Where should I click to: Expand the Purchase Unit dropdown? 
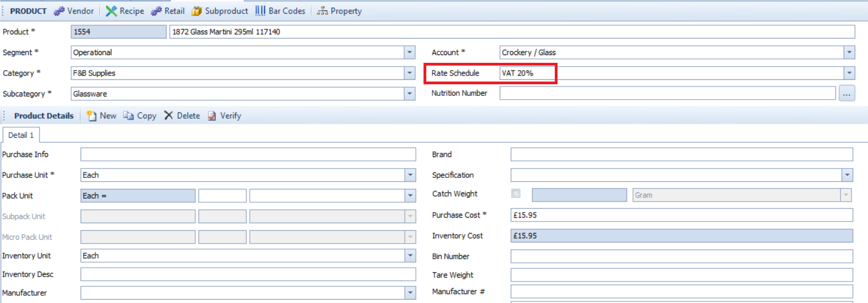[x=410, y=175]
